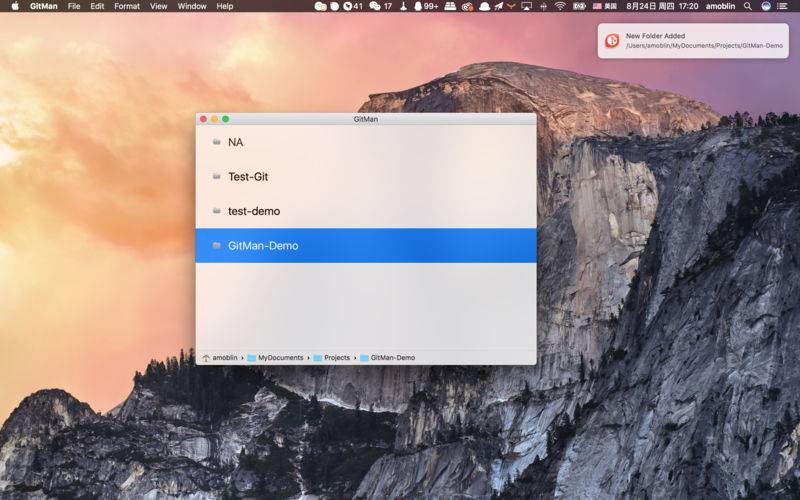
Task: Open the AirPlay display menu
Action: [526, 6]
